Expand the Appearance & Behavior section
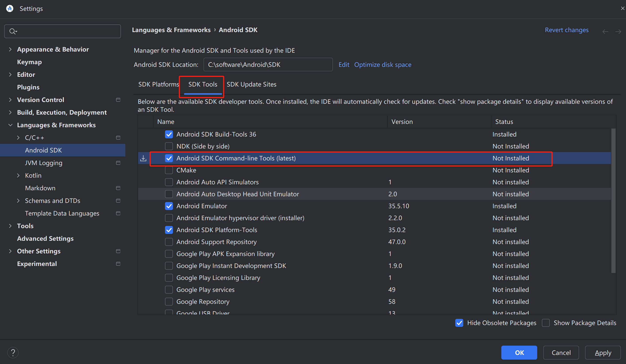Screen dimensions: 626x364 click(10, 49)
